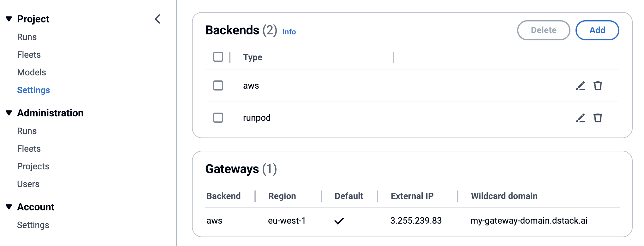Delete the runpod backend using trash icon
This screenshot has width=644, height=246.
point(598,118)
